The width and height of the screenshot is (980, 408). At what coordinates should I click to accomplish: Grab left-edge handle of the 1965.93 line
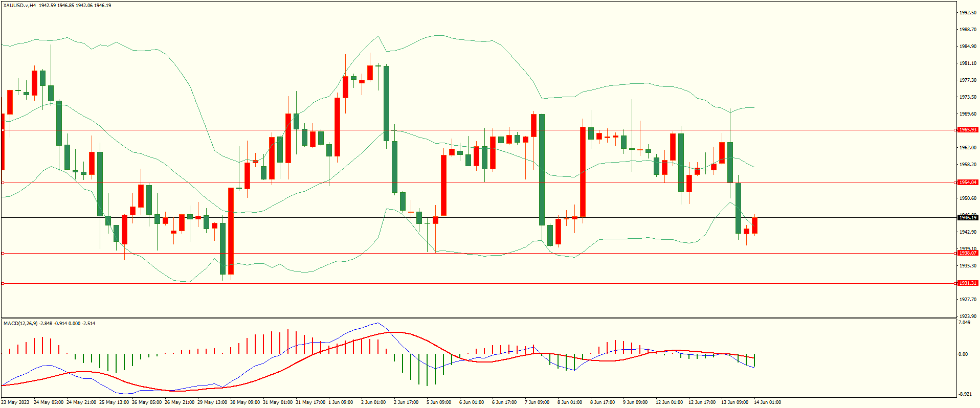click(x=3, y=130)
